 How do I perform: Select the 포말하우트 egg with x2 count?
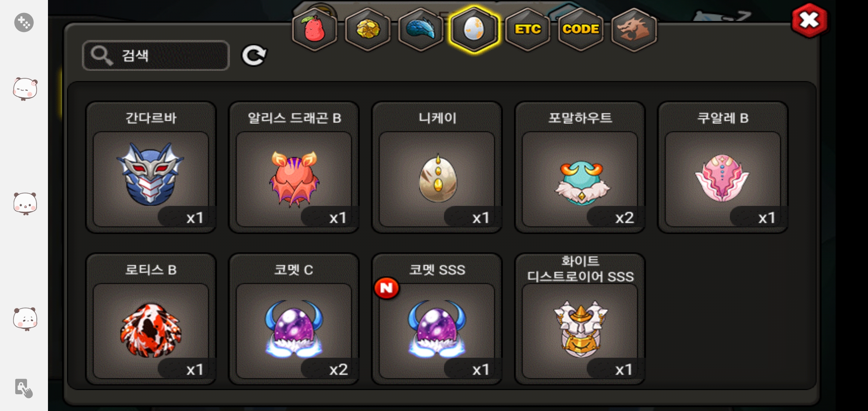(580, 167)
